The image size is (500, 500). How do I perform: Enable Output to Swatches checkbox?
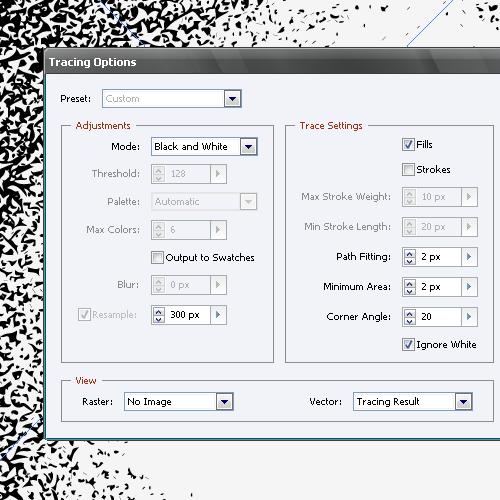(x=157, y=258)
